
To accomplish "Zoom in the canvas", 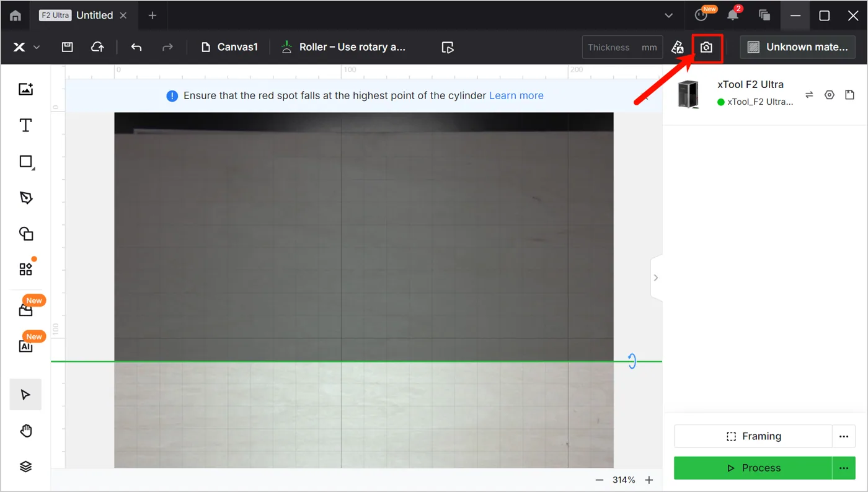I will [649, 480].
